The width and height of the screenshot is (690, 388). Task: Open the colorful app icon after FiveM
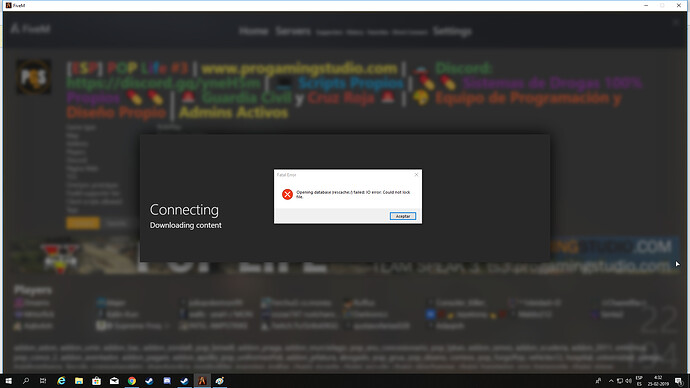coord(220,381)
